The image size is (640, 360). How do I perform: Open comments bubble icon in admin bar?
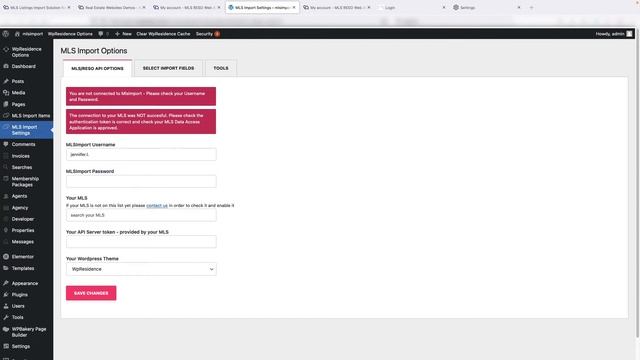100,34
